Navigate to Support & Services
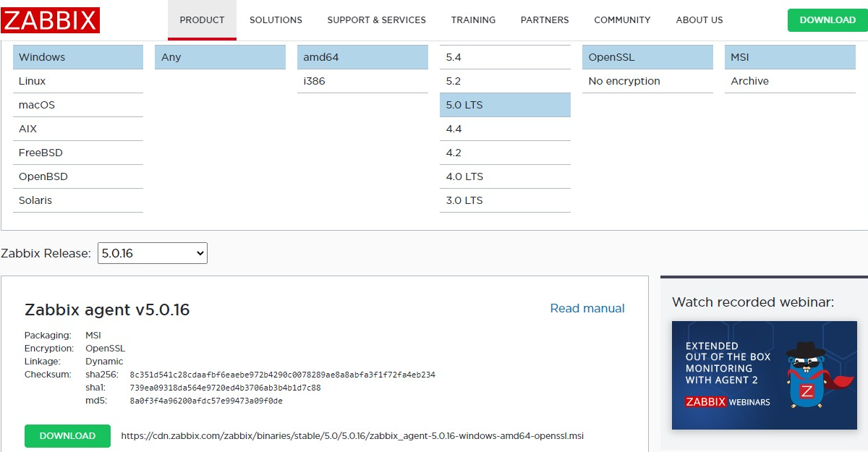 tap(376, 20)
